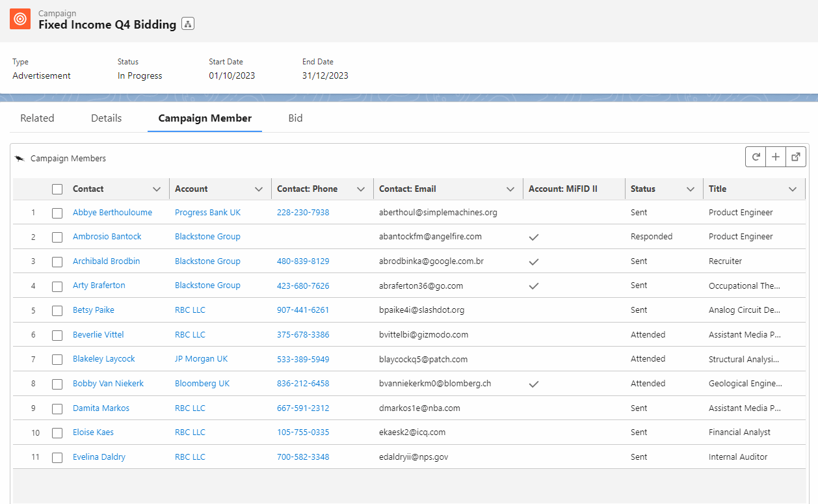Click MiFID II checkmark for Ambrosio Bantock
Viewport: 818px width, 504px height.
[x=534, y=237]
